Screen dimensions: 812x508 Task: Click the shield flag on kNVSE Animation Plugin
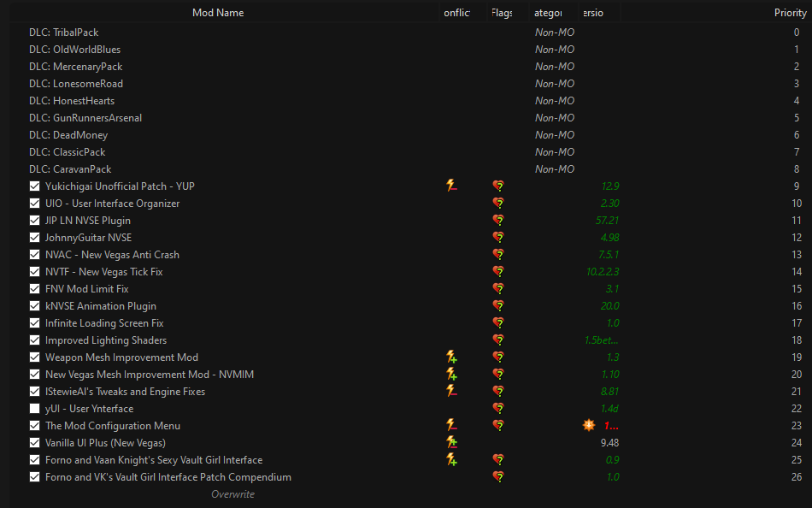click(x=498, y=305)
